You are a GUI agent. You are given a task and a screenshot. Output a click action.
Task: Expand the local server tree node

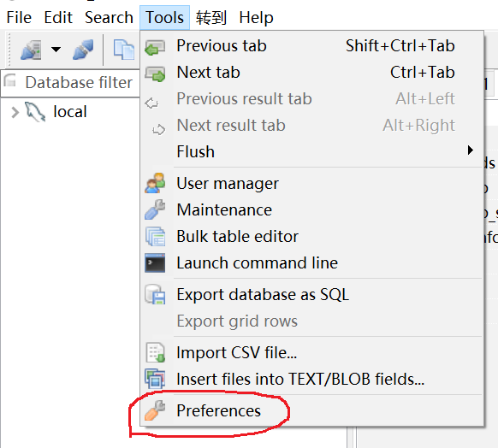[15, 112]
